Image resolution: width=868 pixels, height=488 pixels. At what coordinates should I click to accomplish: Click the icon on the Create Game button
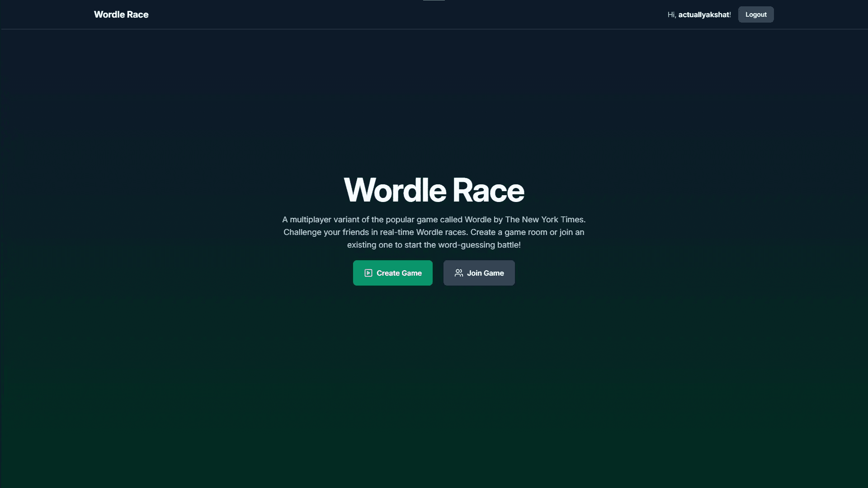point(368,273)
